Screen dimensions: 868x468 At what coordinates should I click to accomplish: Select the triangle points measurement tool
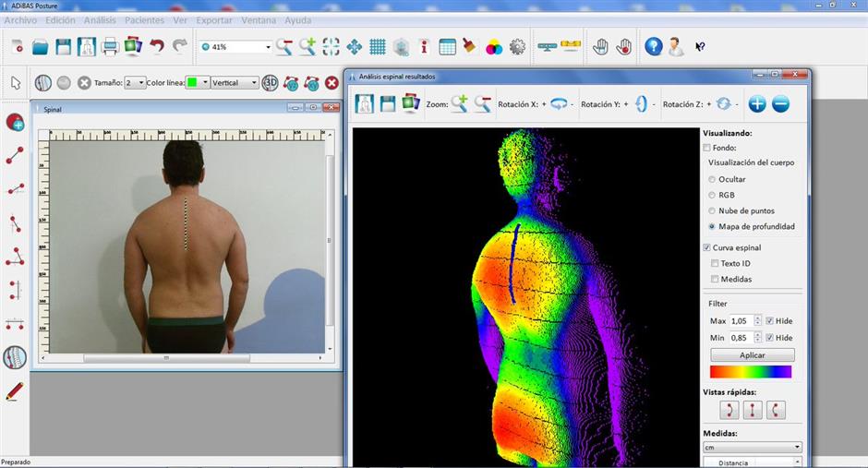click(x=15, y=257)
